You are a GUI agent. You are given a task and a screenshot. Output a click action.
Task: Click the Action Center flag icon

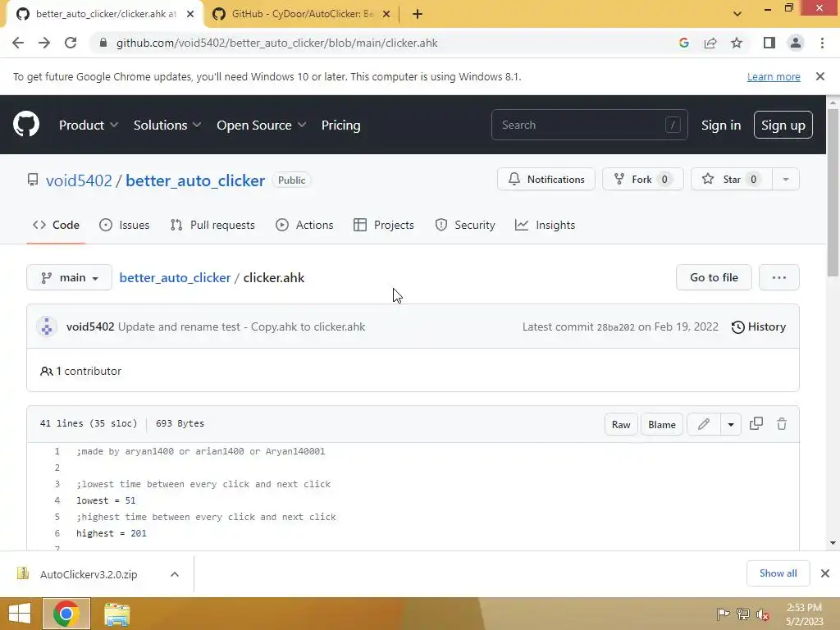point(723,614)
